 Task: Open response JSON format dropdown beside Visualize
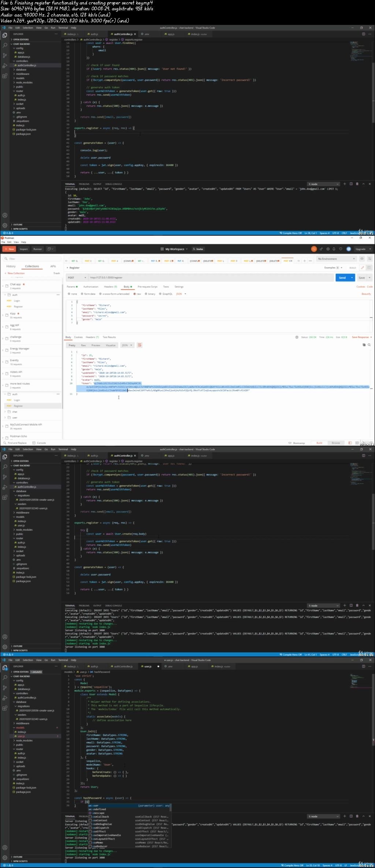127,345
